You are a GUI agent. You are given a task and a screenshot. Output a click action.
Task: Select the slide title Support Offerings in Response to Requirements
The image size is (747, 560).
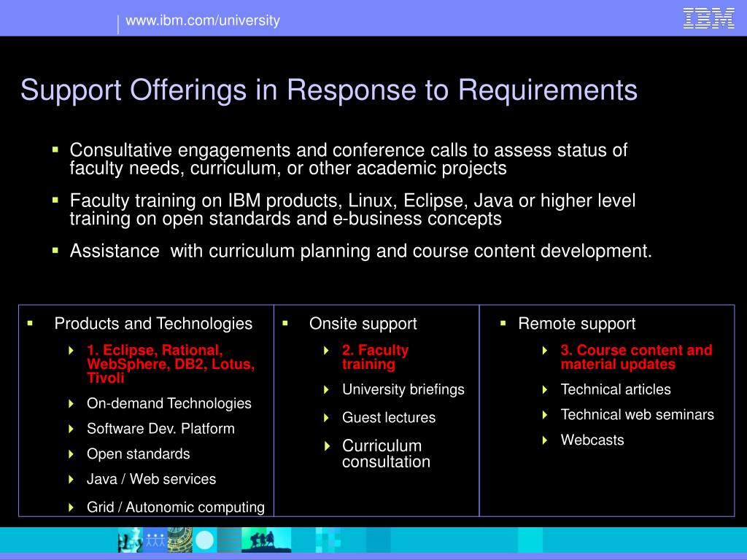[x=329, y=90]
